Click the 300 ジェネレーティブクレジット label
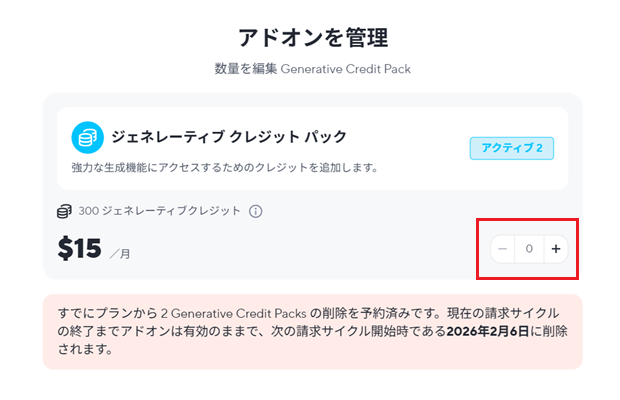This screenshot has width=620, height=400. [x=159, y=211]
